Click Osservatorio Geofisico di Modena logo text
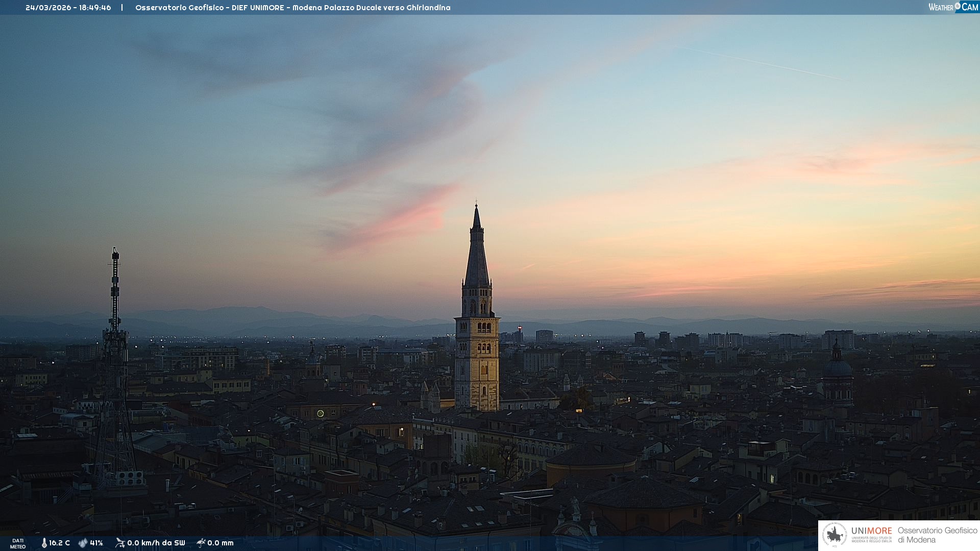The width and height of the screenshot is (980, 551). (x=937, y=535)
